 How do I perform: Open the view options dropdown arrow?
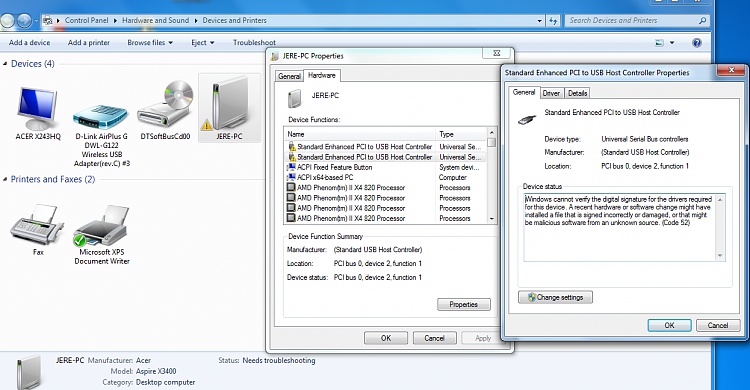coord(672,43)
